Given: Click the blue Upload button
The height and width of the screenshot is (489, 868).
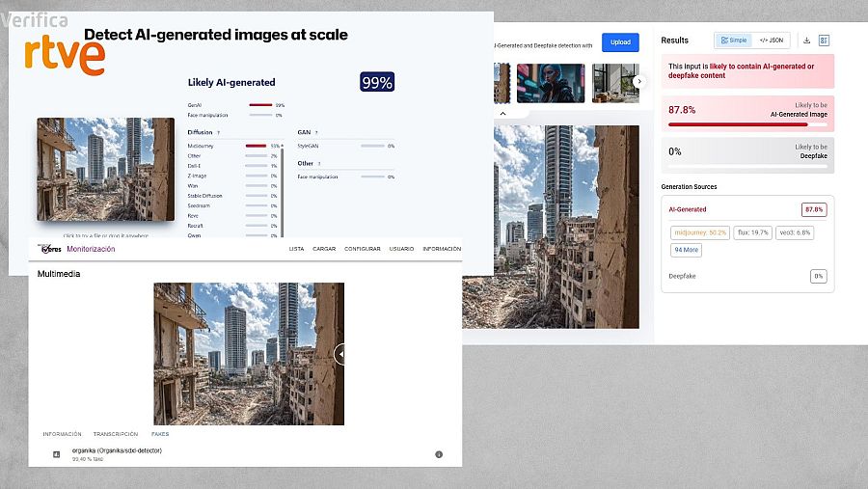Looking at the screenshot, I should tap(620, 42).
